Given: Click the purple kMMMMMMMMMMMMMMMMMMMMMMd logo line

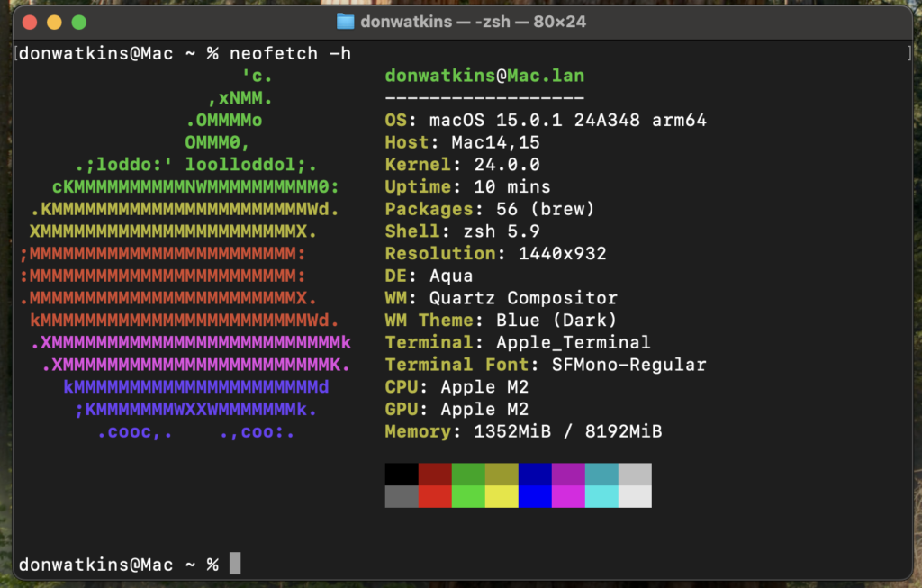Looking at the screenshot, I should (196, 387).
